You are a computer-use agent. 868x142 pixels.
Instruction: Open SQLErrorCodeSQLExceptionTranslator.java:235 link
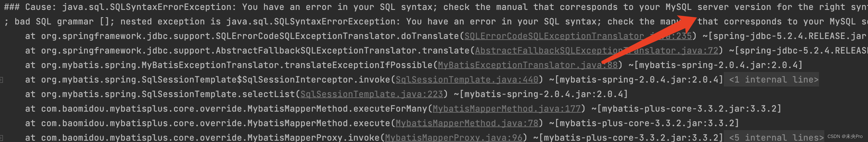578,36
